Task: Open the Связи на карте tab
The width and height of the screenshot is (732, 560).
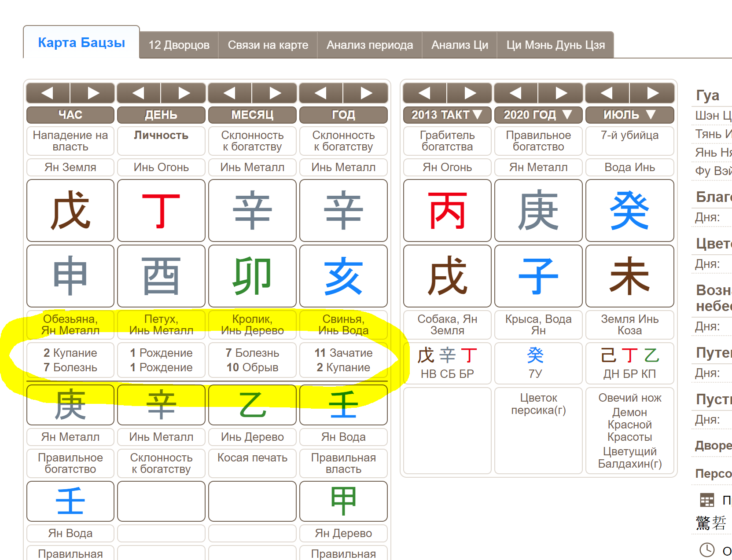Action: (x=268, y=45)
